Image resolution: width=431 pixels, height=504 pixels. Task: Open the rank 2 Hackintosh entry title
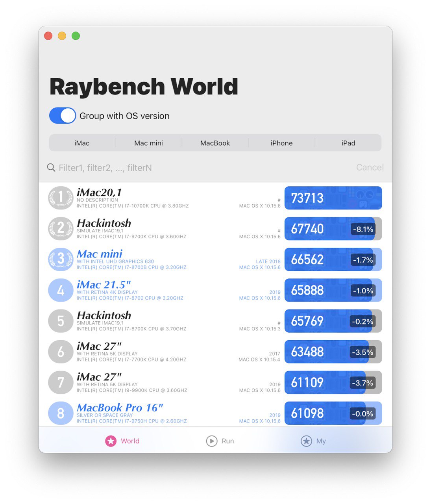coord(104,223)
